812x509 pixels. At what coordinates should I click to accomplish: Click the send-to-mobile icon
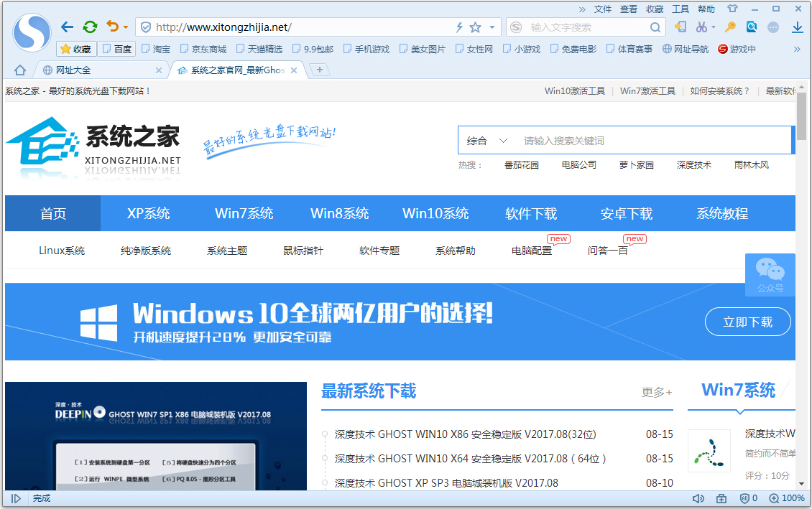(680, 27)
